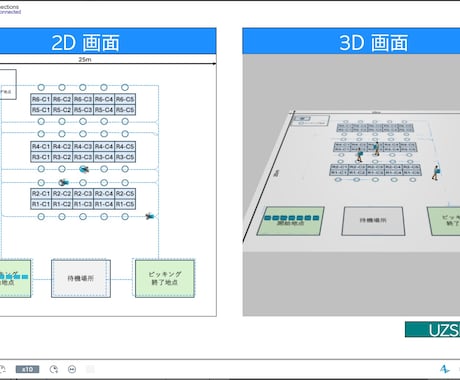
Task: Click the blue carts in the 2D start area
Action: click(14, 277)
